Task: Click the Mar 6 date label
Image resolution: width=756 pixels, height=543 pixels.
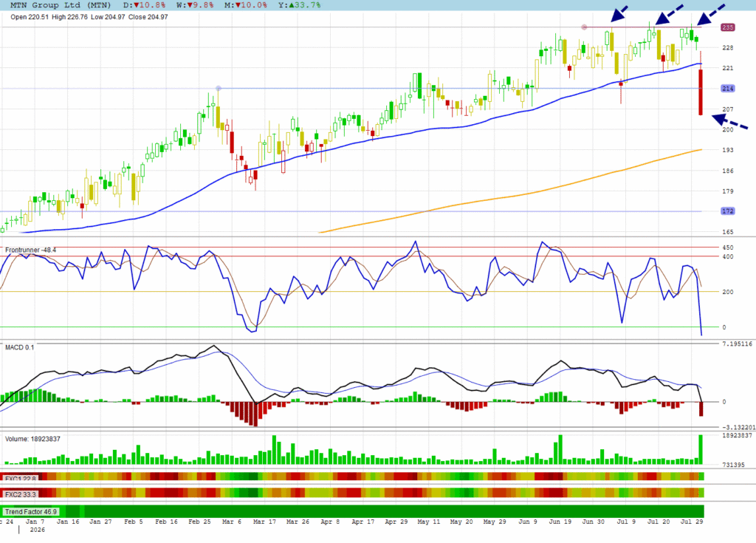Action: pyautogui.click(x=232, y=522)
